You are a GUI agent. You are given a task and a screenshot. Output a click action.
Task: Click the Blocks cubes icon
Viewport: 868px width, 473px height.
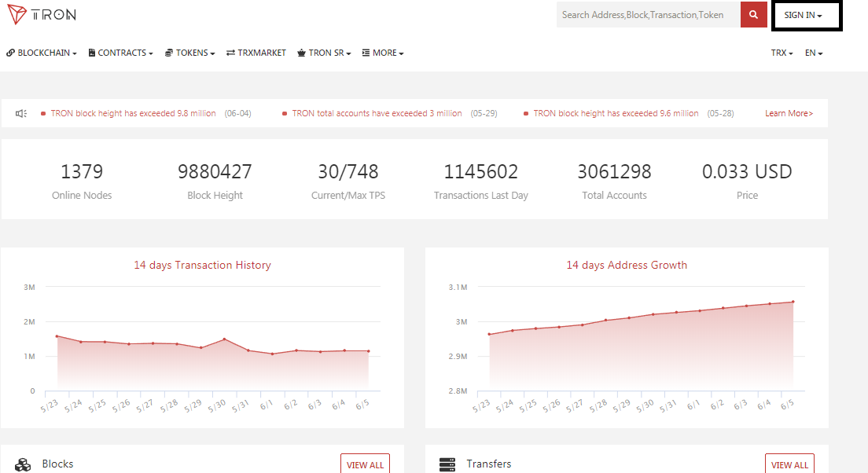coord(23,464)
